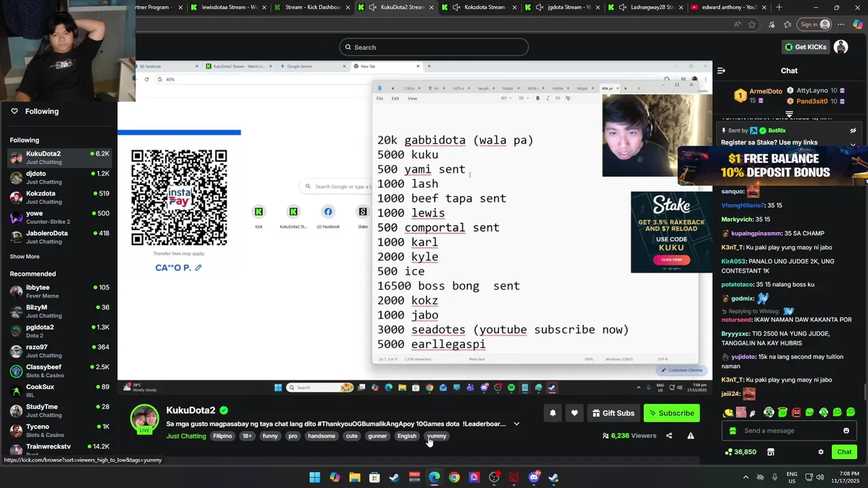Switch to lewisdotaa Stream browser tab
The image size is (868, 488).
tap(229, 7)
